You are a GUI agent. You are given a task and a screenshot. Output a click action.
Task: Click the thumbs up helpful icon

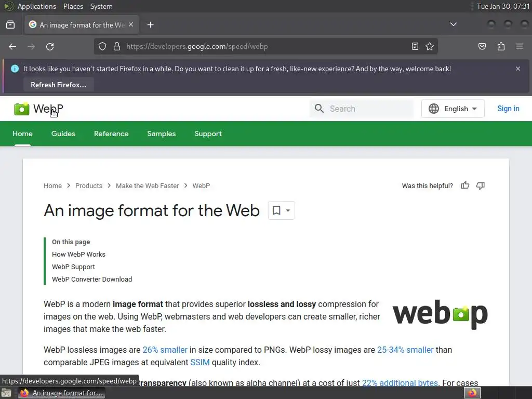[x=465, y=185]
